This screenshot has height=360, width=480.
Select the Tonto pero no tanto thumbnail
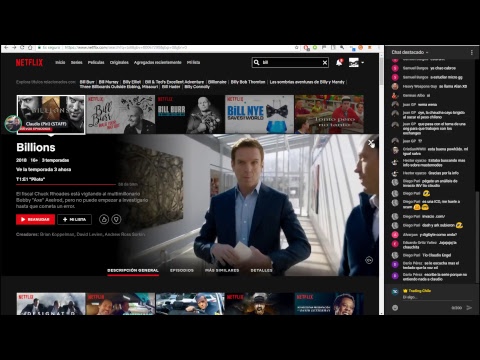click(329, 114)
